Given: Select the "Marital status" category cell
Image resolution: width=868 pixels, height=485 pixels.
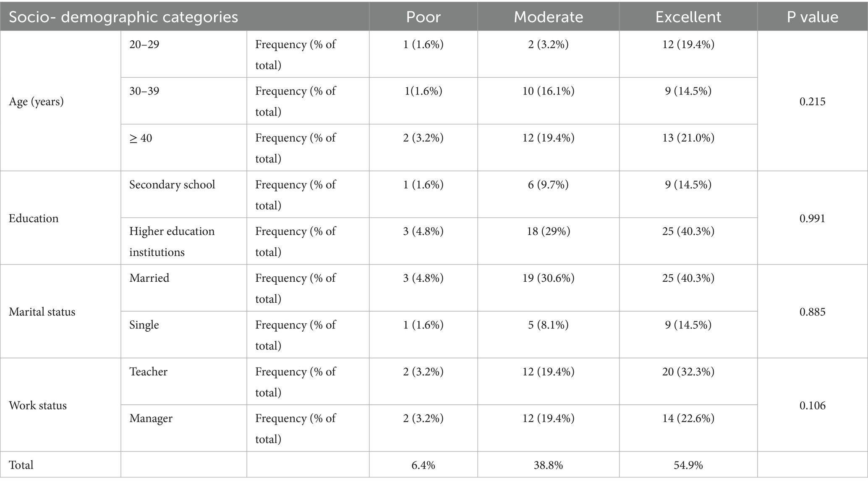Looking at the screenshot, I should (x=42, y=312).
